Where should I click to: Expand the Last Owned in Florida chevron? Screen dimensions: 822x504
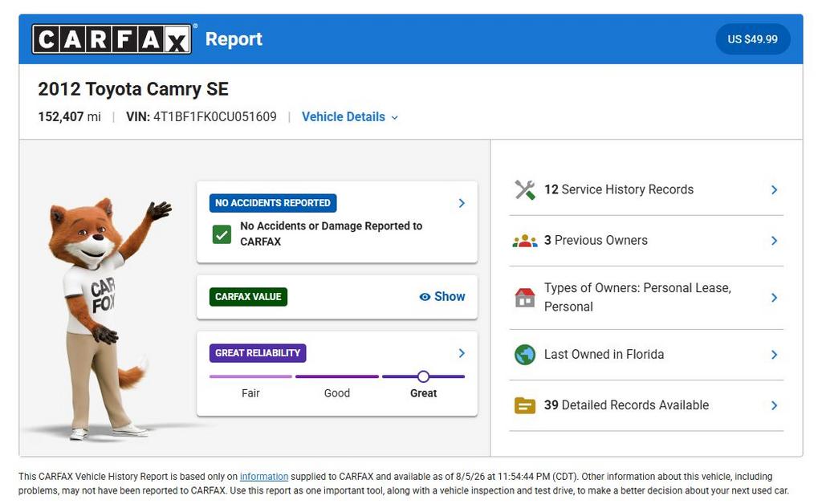tap(774, 355)
